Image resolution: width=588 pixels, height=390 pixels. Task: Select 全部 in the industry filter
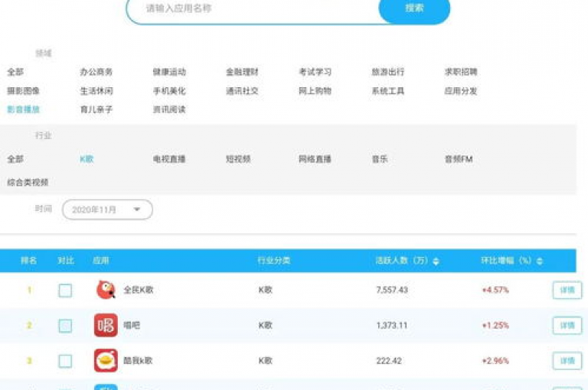pos(15,159)
